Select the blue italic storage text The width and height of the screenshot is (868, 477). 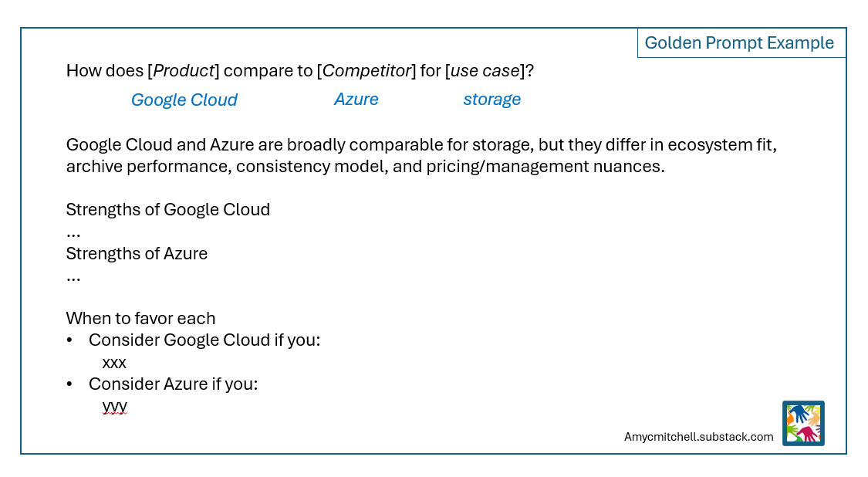pyautogui.click(x=491, y=100)
